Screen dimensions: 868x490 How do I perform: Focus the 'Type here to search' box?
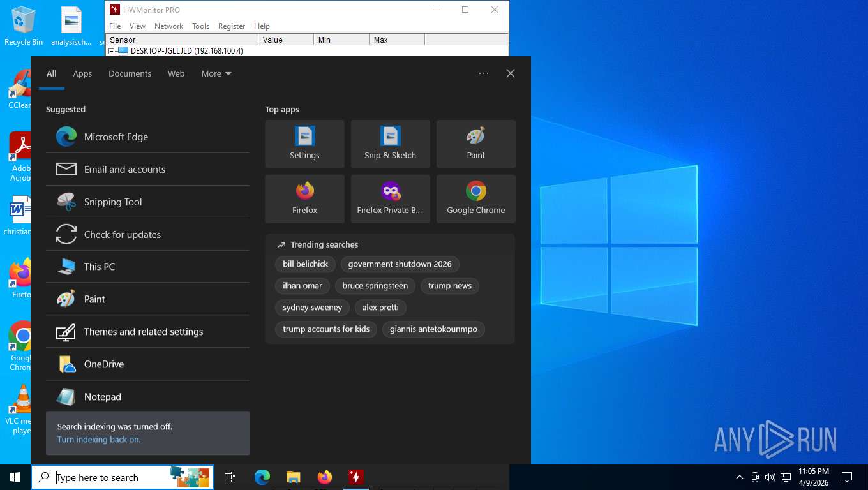[x=123, y=477]
